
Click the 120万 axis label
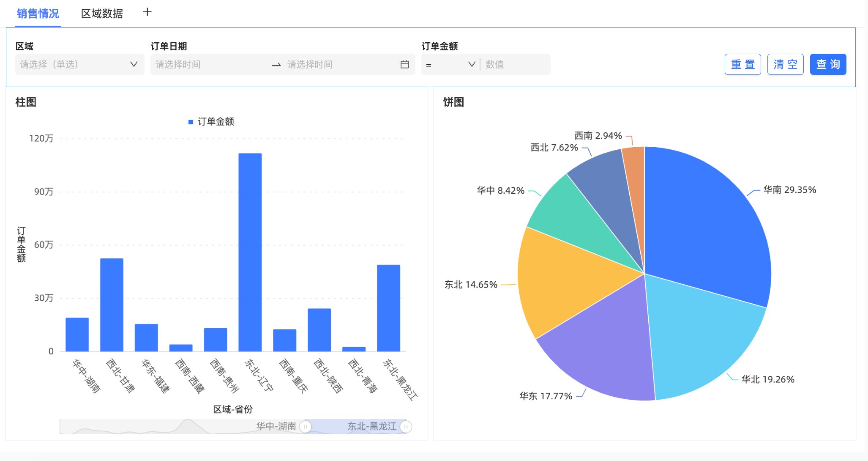coord(41,138)
